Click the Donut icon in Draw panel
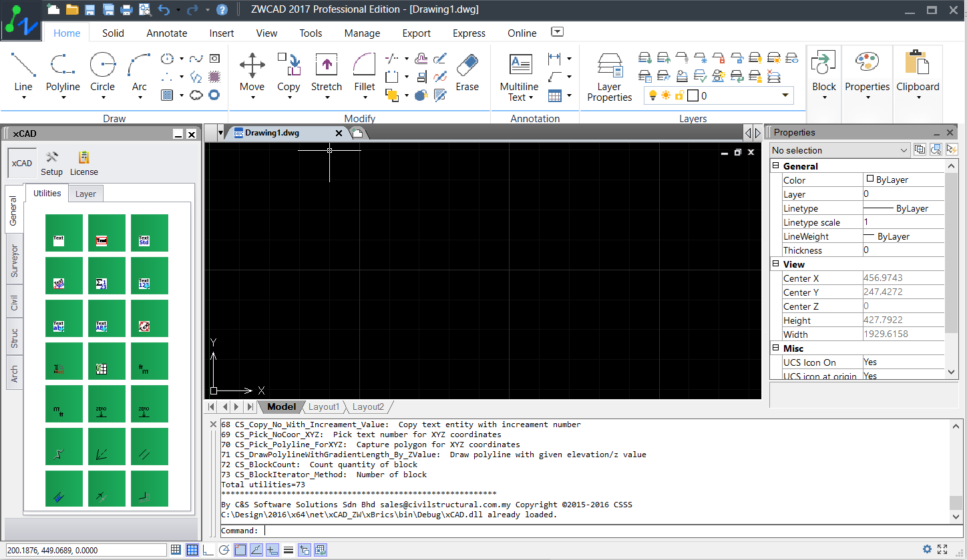The image size is (967, 560). pos(214,95)
